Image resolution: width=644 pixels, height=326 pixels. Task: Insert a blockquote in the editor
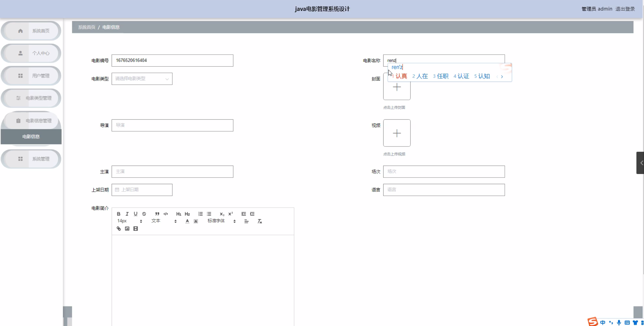click(157, 214)
